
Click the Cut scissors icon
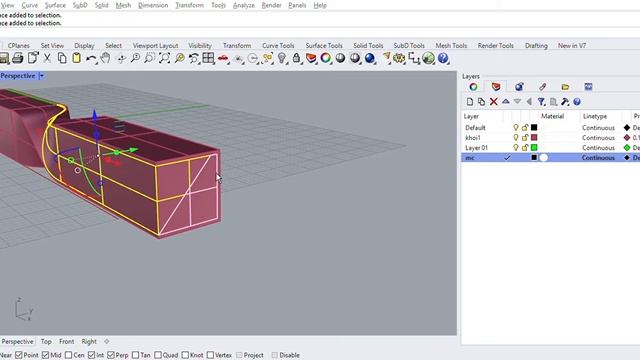[47, 58]
